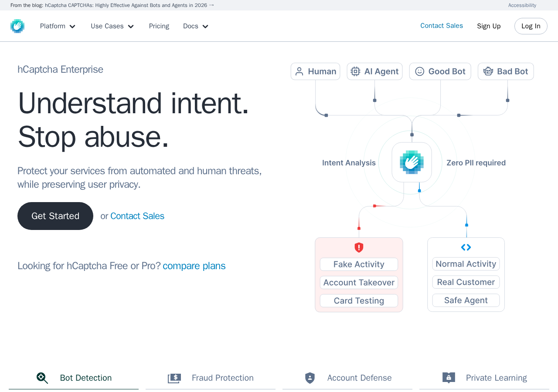Switch to the Account Defense tab

347,378
